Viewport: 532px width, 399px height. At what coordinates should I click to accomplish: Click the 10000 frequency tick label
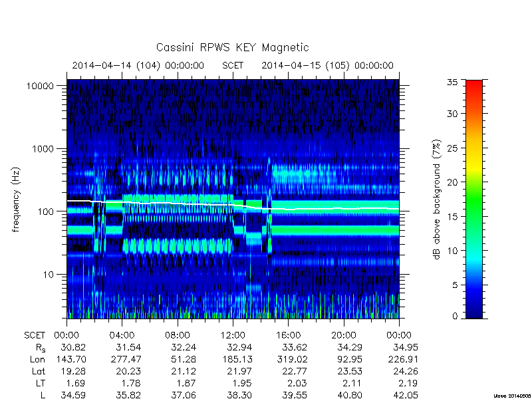40,86
